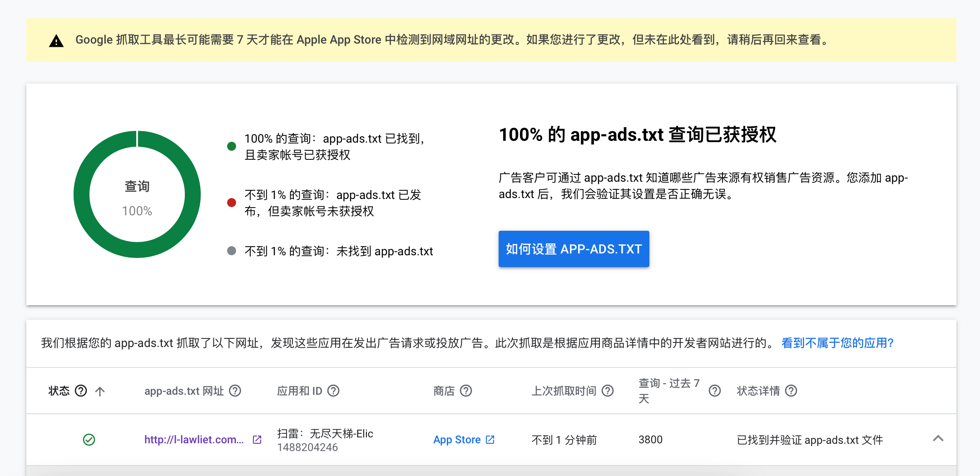The width and height of the screenshot is (980, 476).
Task: Open the 看到不属于您的应用? link
Action: 837,343
